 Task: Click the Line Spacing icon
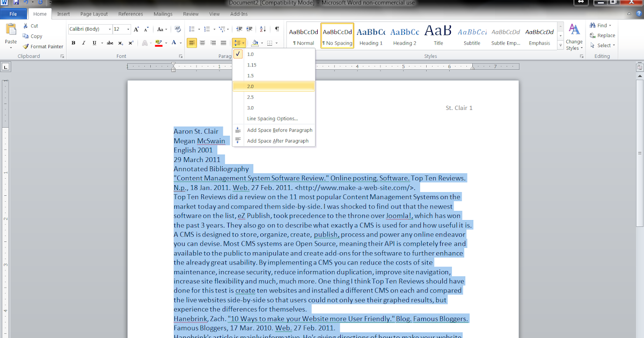(237, 43)
